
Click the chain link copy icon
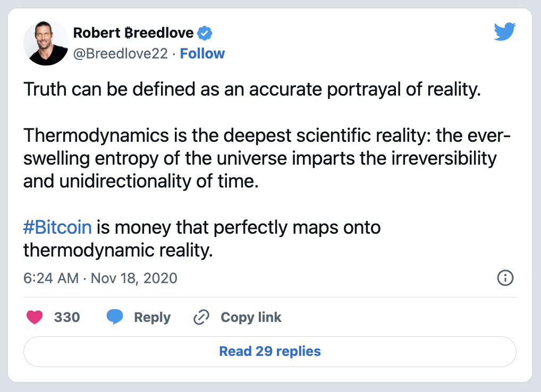point(201,317)
